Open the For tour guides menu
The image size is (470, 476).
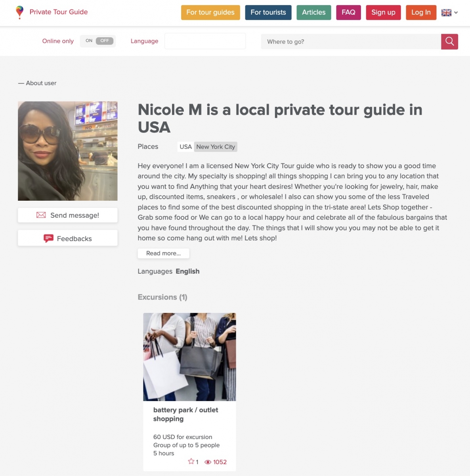pyautogui.click(x=210, y=12)
